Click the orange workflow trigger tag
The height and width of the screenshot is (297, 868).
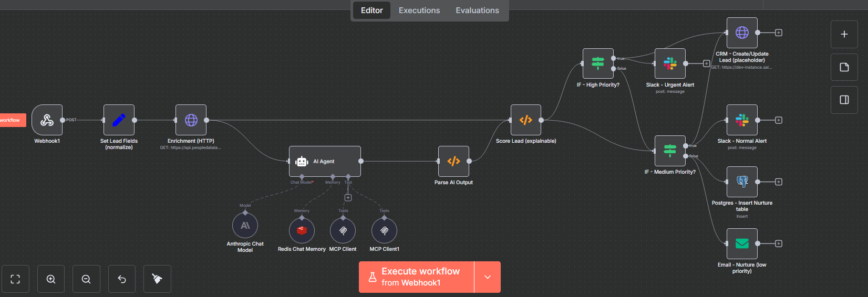pyautogui.click(x=13, y=120)
